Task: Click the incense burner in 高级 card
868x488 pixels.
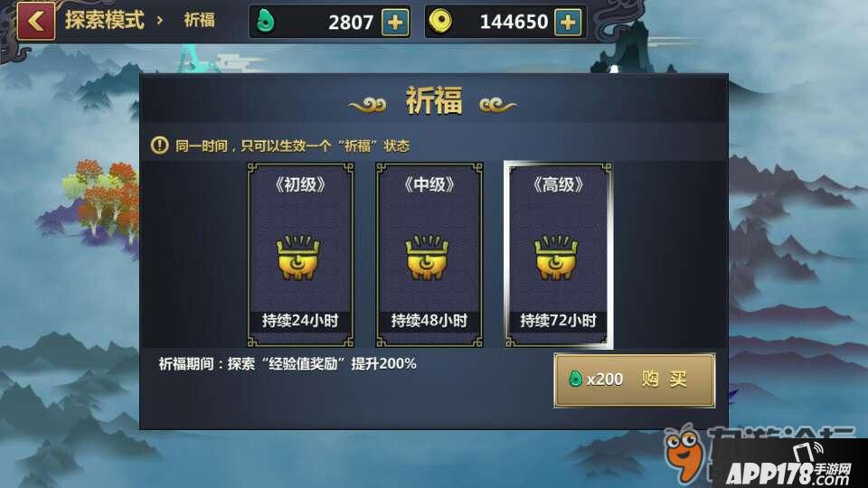Action: pos(556,258)
